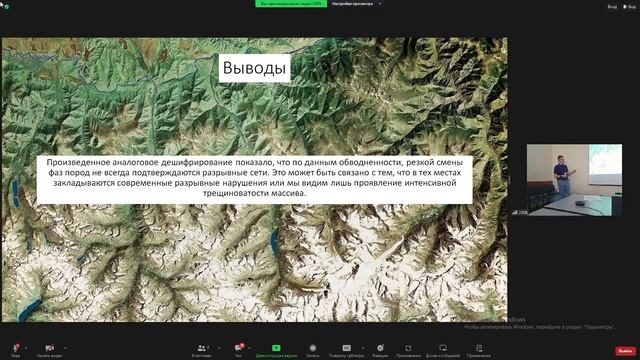640x360 pixels.
Task: Expand the chat options arrow
Action: pyautogui.click(x=249, y=348)
